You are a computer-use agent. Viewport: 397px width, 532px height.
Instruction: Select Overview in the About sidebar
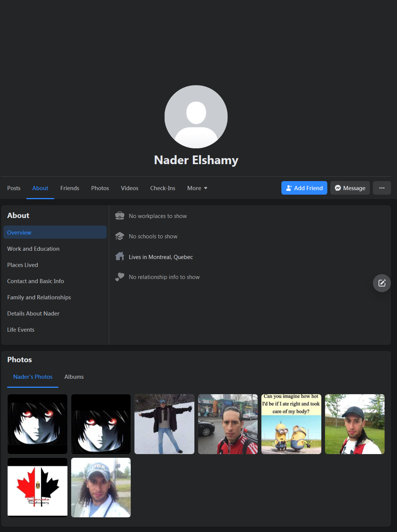55,232
